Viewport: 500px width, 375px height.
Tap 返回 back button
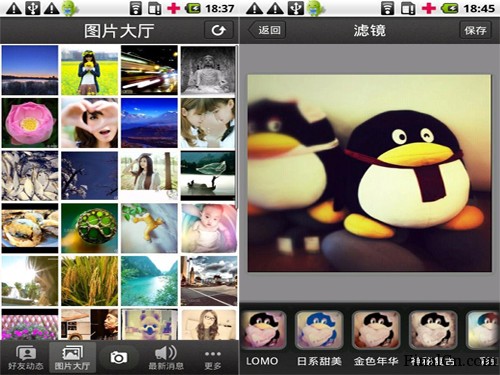coord(267,30)
